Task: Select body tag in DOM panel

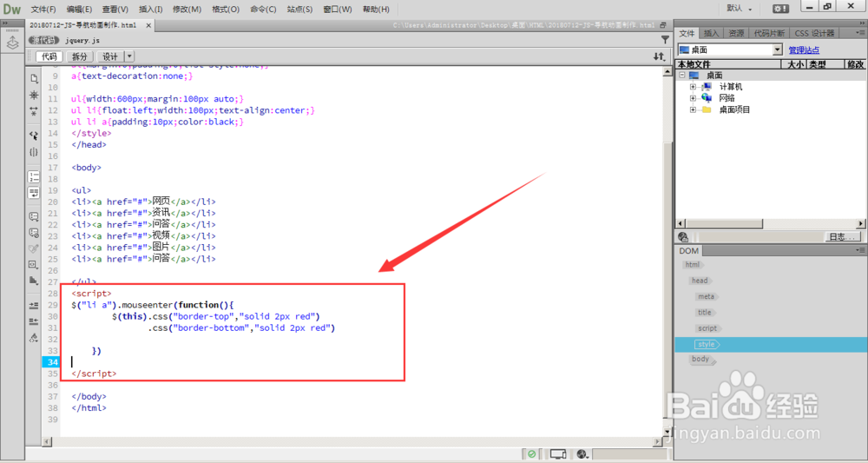Action: [x=700, y=359]
